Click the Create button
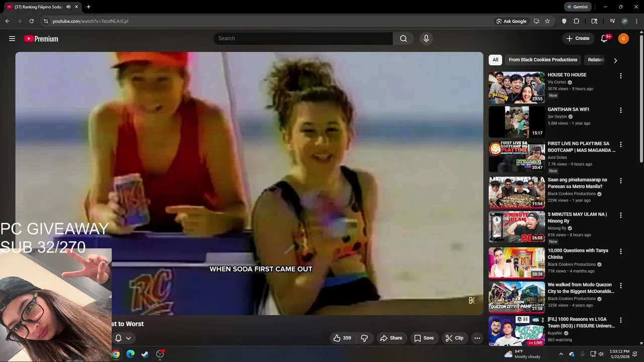This screenshot has height=362, width=644. click(x=577, y=39)
